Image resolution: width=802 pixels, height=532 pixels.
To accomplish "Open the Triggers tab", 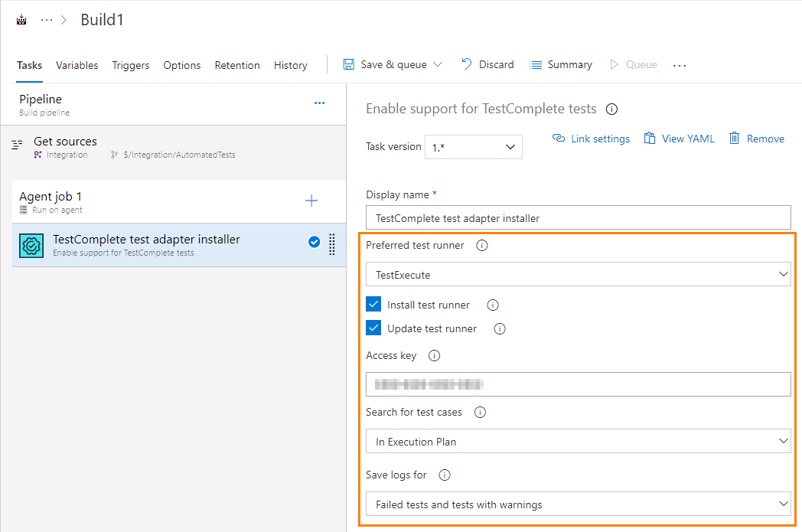I will click(130, 65).
